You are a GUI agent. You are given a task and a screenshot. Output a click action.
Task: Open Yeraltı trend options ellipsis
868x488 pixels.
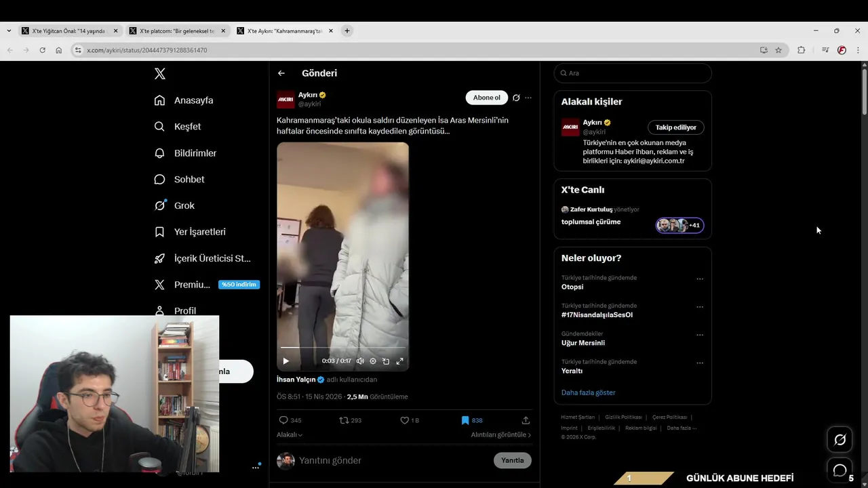700,363
